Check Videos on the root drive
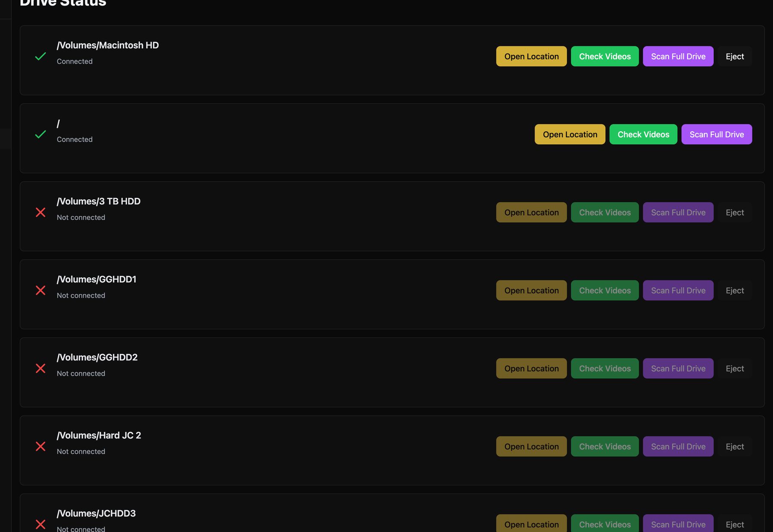 [643, 134]
